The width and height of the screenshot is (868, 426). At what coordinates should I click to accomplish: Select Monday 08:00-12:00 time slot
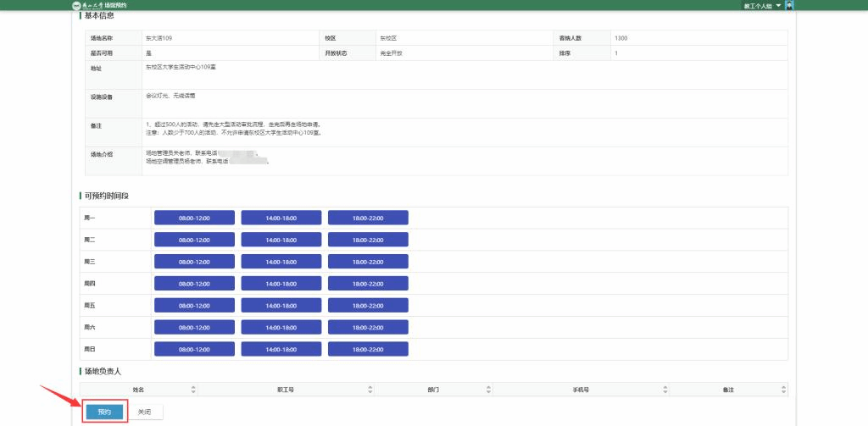[x=194, y=218]
